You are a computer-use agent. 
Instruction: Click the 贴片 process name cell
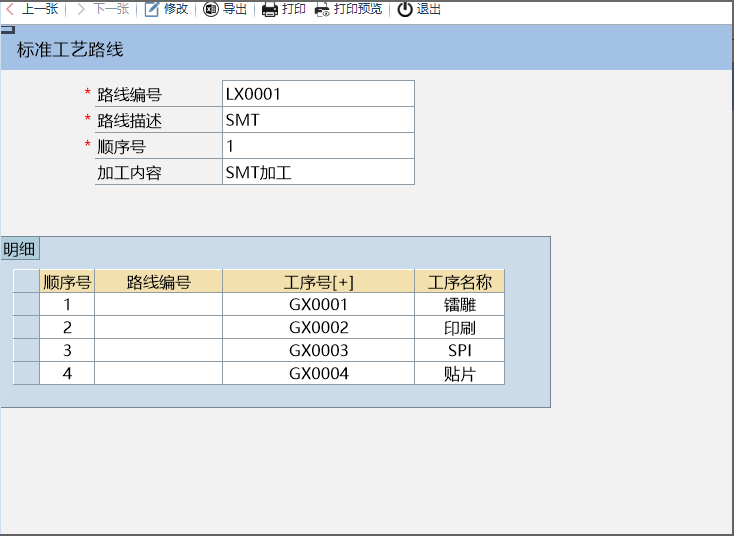point(459,373)
